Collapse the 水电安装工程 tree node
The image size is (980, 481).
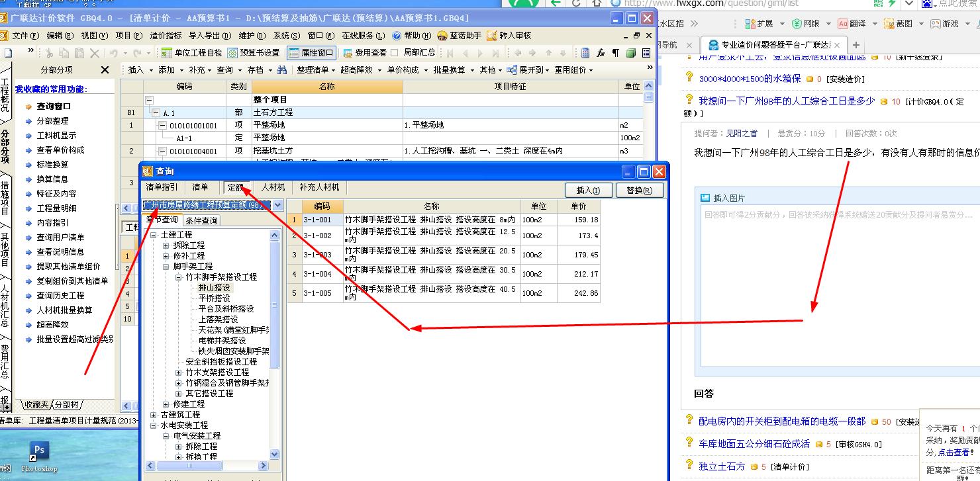[154, 425]
